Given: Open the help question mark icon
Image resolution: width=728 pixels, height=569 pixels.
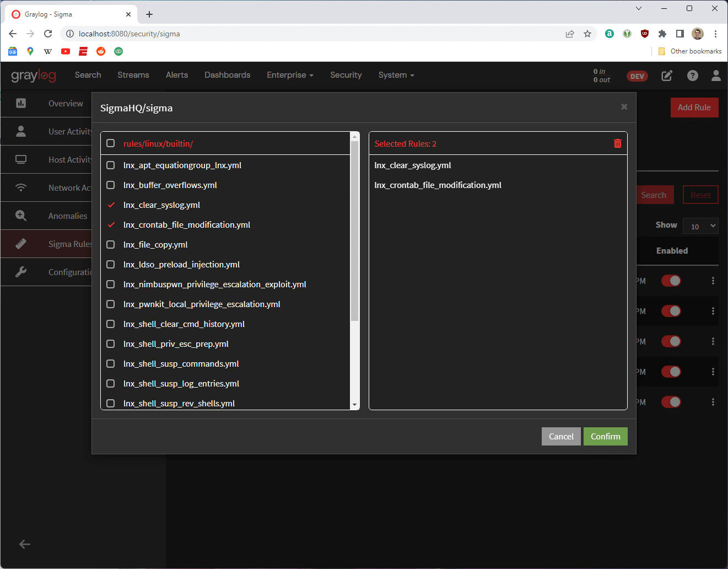Looking at the screenshot, I should click(692, 76).
